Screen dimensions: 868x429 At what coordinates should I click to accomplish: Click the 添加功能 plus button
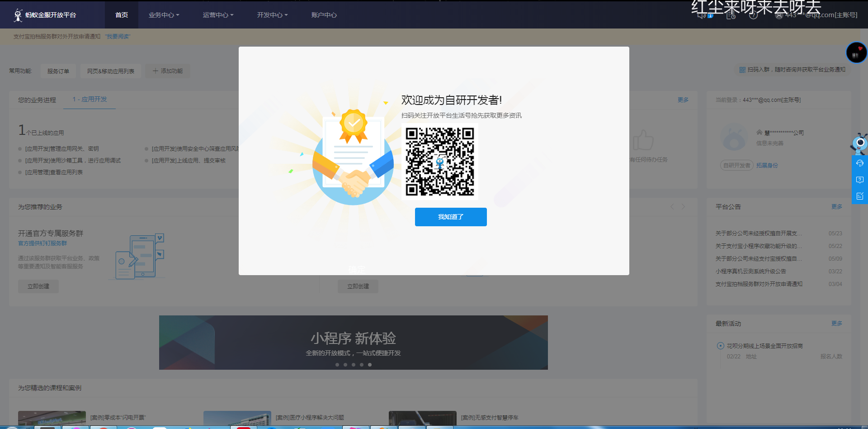pos(168,71)
